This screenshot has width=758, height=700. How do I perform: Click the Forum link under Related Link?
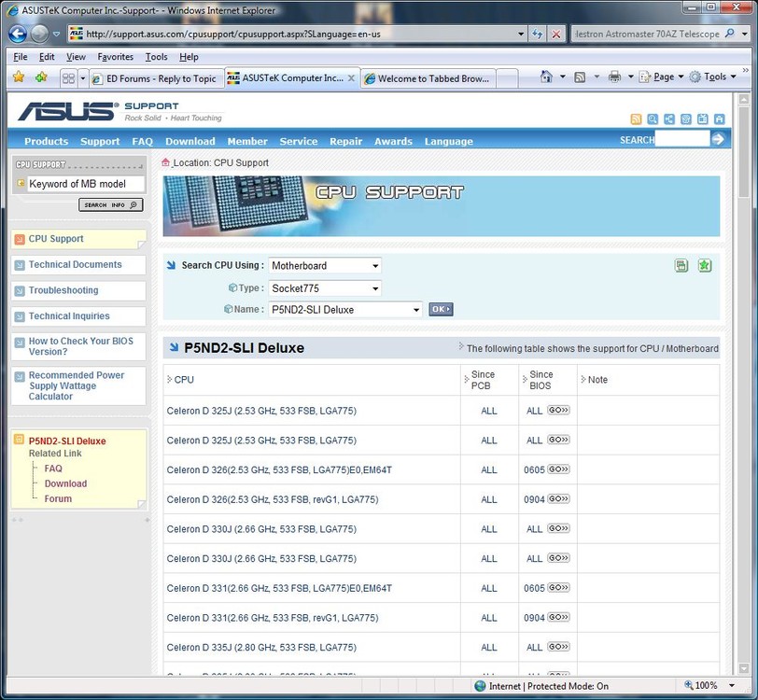click(58, 498)
